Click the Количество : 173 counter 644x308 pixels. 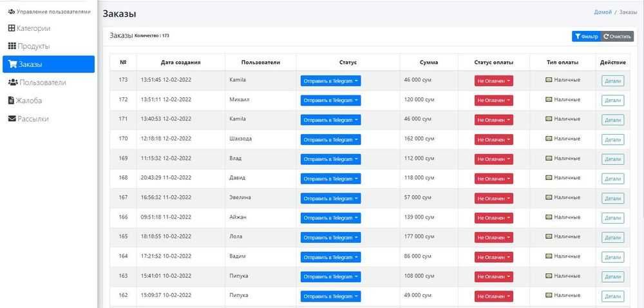pyautogui.click(x=152, y=35)
